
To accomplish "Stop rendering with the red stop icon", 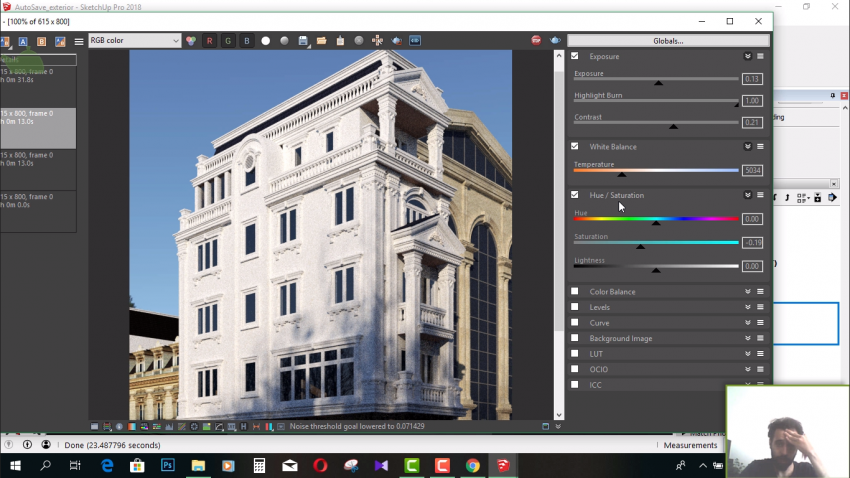I will (536, 41).
